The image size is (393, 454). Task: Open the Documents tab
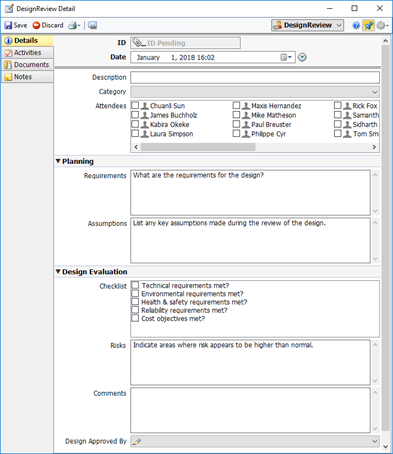(27, 65)
